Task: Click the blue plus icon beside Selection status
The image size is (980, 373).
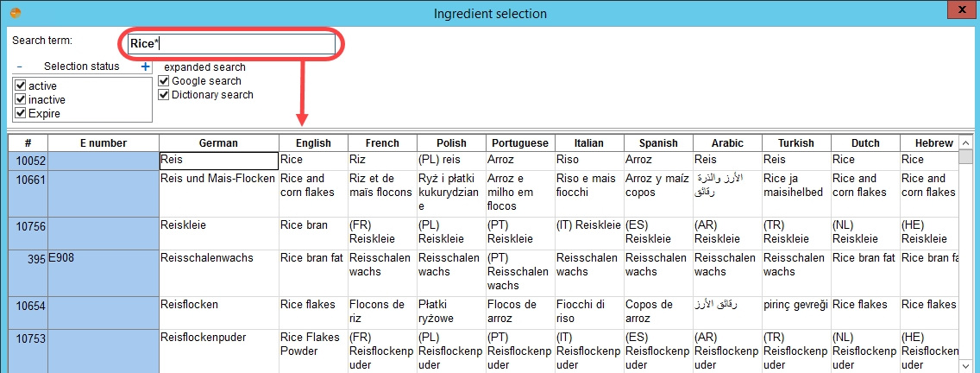Action: [x=146, y=66]
